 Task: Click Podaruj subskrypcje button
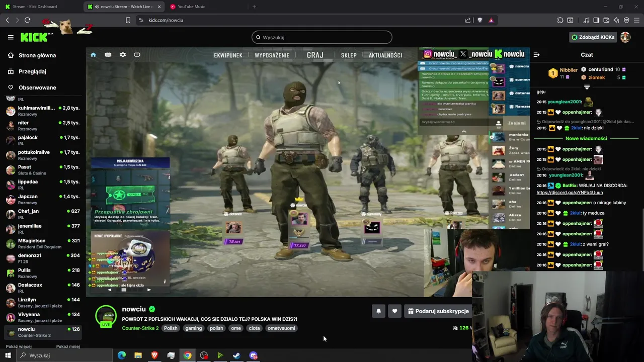click(438, 311)
